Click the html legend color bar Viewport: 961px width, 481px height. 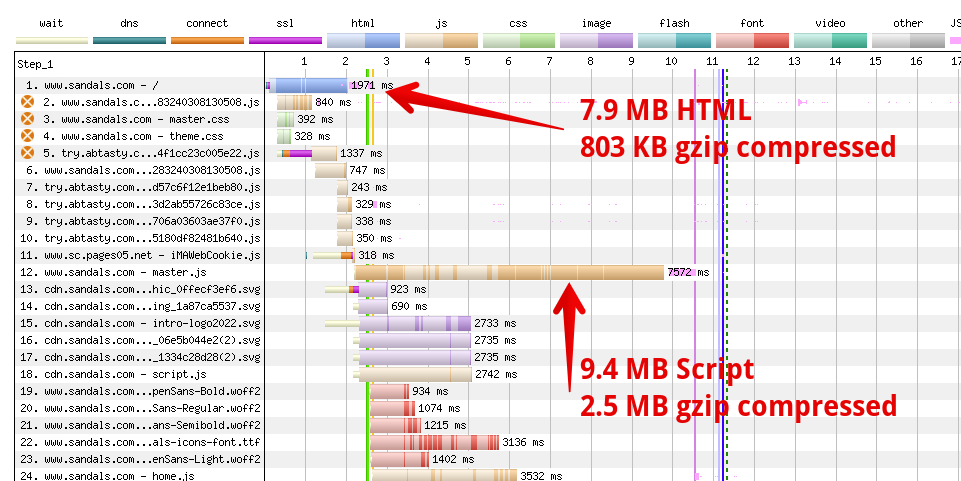pyautogui.click(x=363, y=40)
